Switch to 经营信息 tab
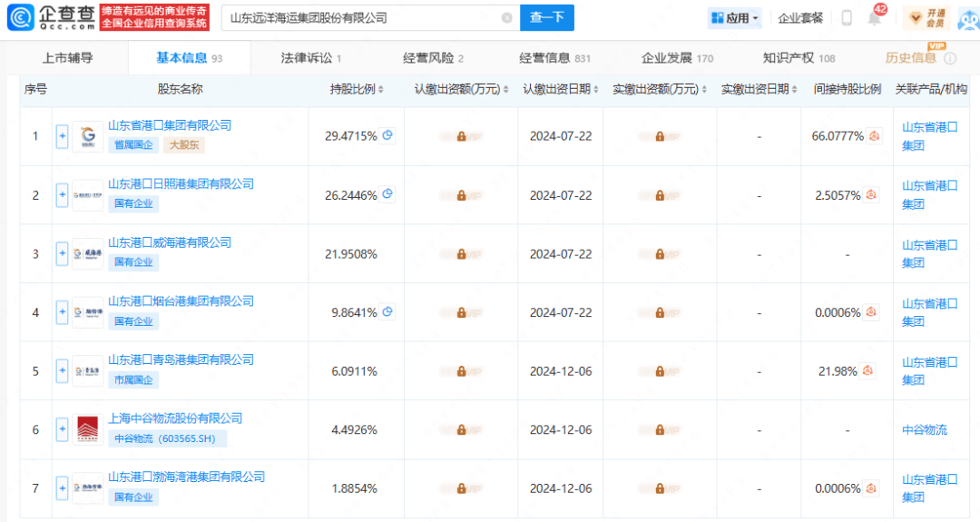 554,58
